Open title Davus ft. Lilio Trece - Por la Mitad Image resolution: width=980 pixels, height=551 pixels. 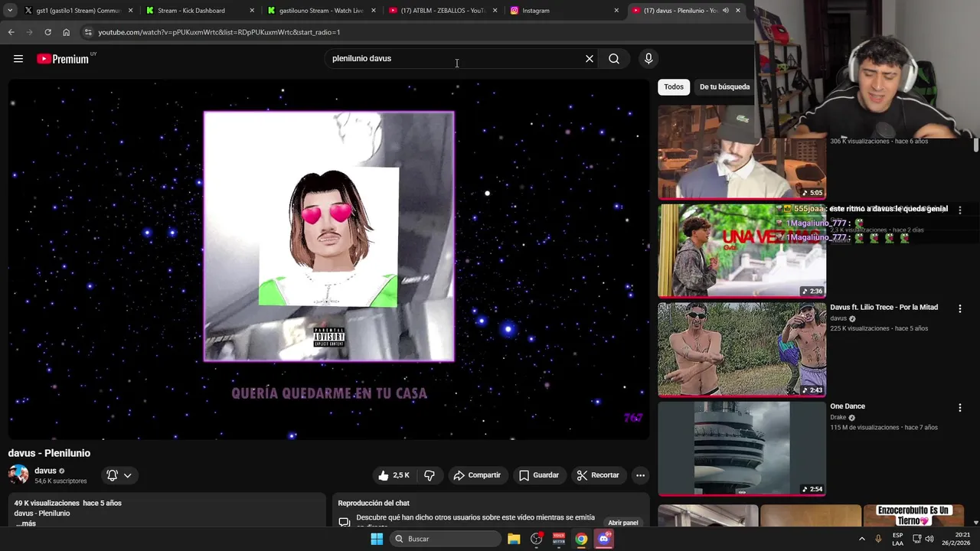(x=884, y=308)
